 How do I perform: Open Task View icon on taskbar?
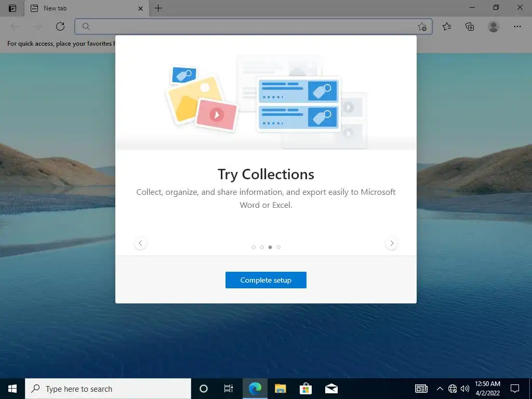click(229, 389)
